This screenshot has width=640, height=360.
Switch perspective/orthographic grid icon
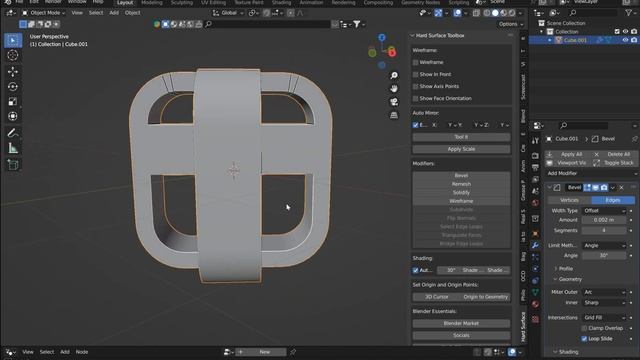[x=394, y=115]
